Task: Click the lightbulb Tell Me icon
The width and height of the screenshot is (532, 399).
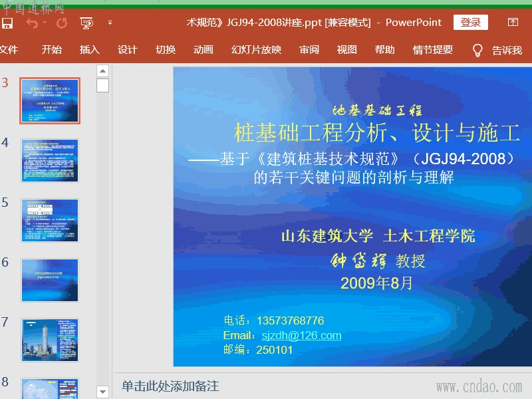Action: coord(477,51)
